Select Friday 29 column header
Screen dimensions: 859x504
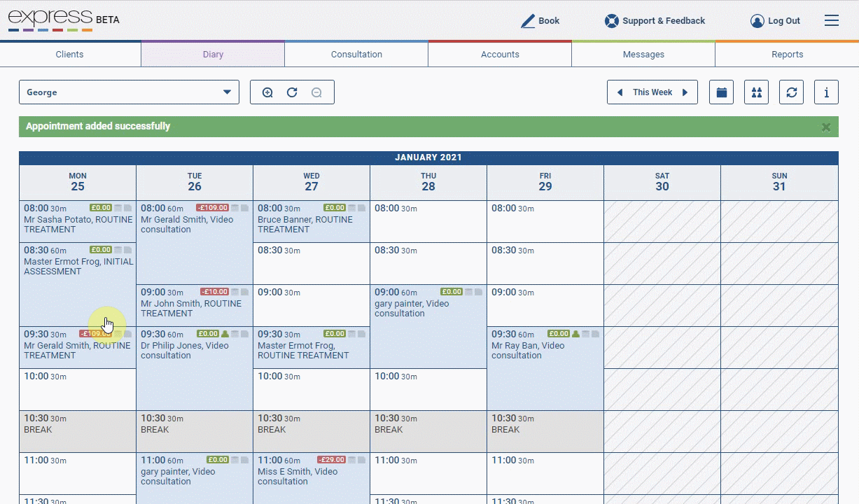coord(545,183)
